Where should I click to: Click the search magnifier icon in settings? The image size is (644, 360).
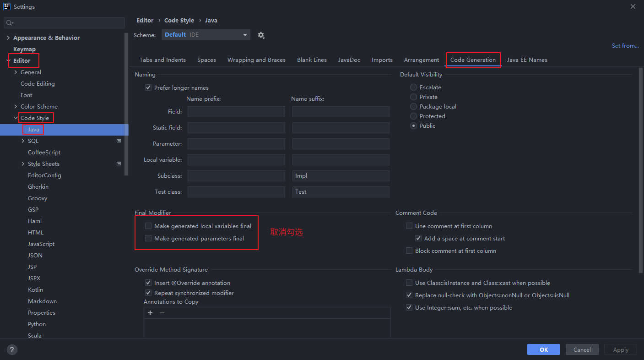coord(10,23)
